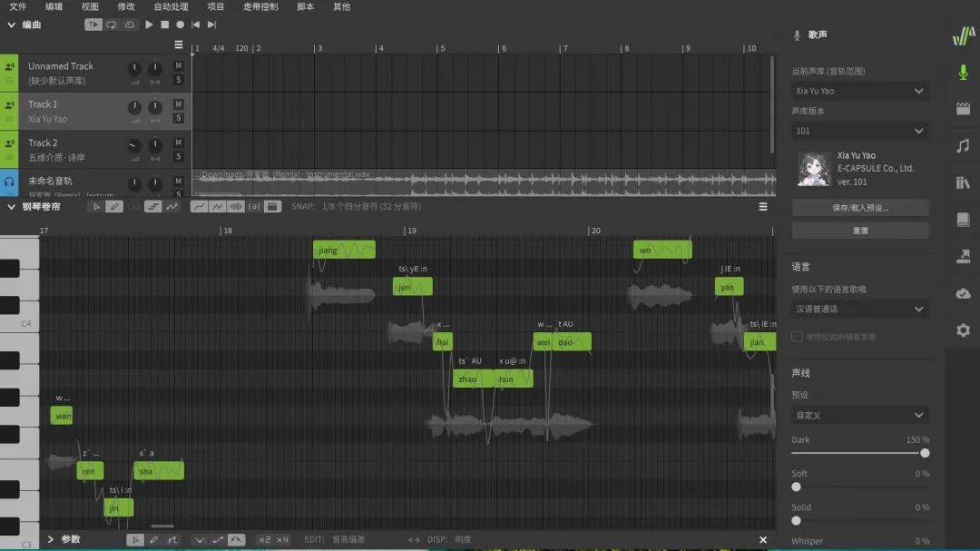Image resolution: width=980 pixels, height=551 pixels.
Task: Open the Settings gear in sidebar
Action: tap(963, 330)
